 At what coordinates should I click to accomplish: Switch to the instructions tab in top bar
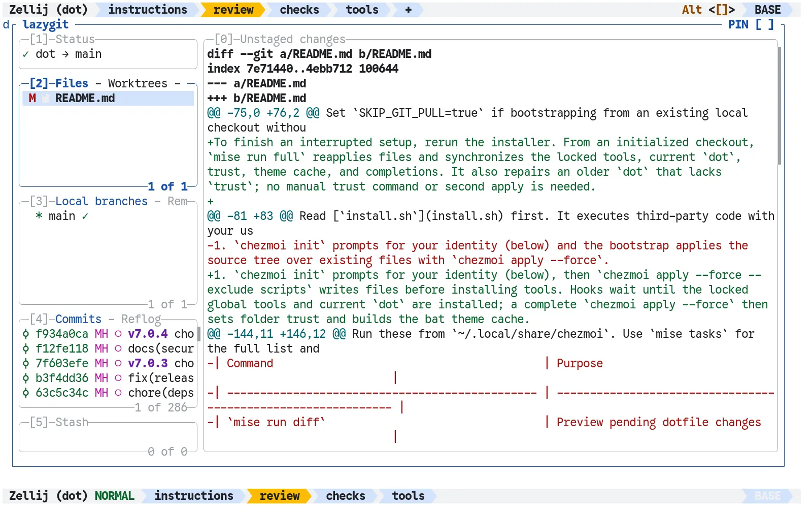tap(147, 10)
